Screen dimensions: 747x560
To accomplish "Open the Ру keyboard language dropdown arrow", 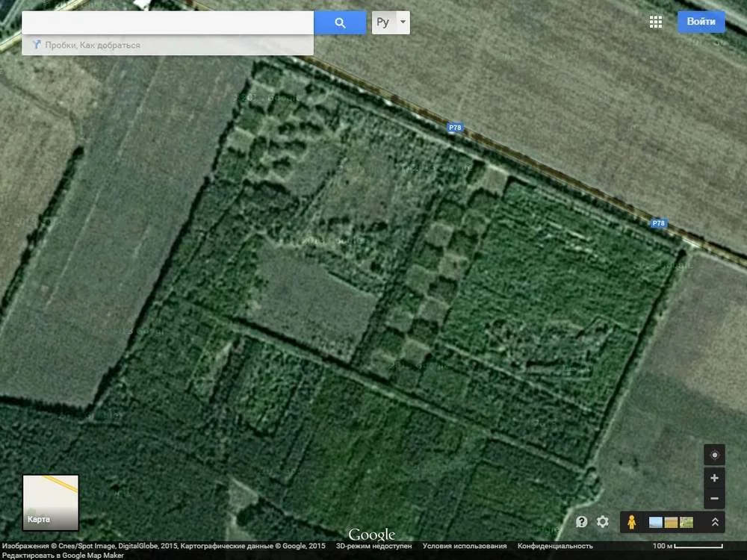I will (x=403, y=22).
